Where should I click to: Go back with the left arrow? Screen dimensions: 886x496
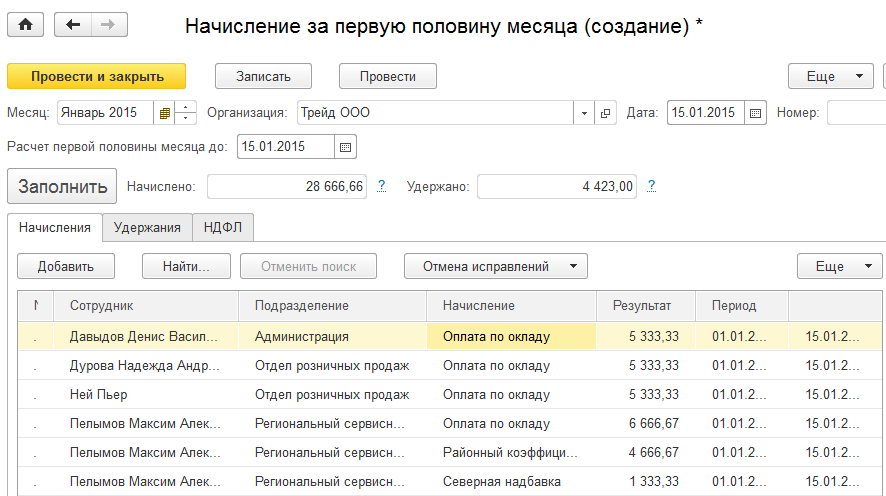coord(73,26)
